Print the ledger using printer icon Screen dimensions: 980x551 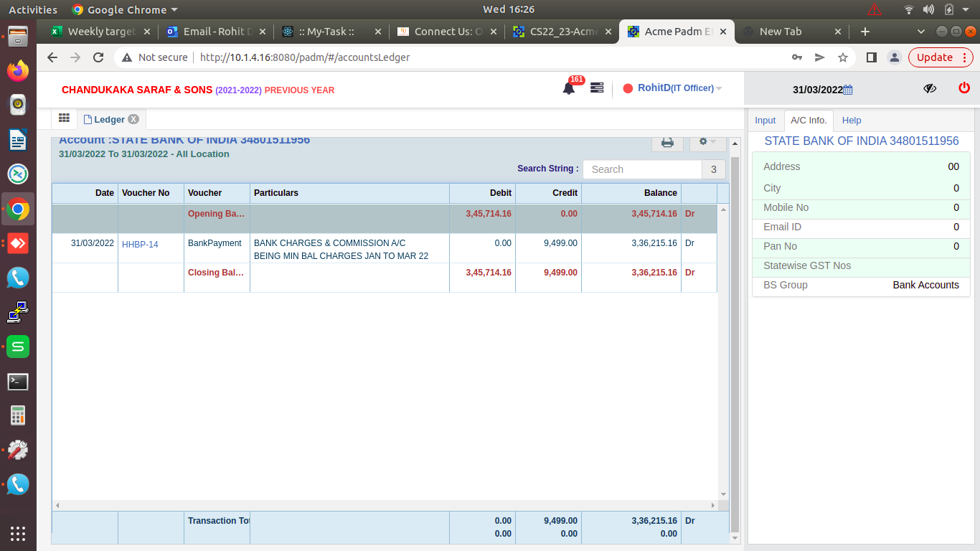[x=667, y=142]
